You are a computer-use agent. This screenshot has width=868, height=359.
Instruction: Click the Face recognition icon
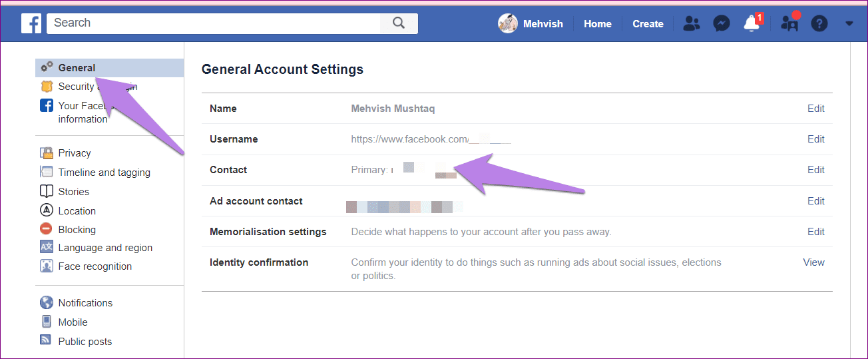[x=47, y=266]
